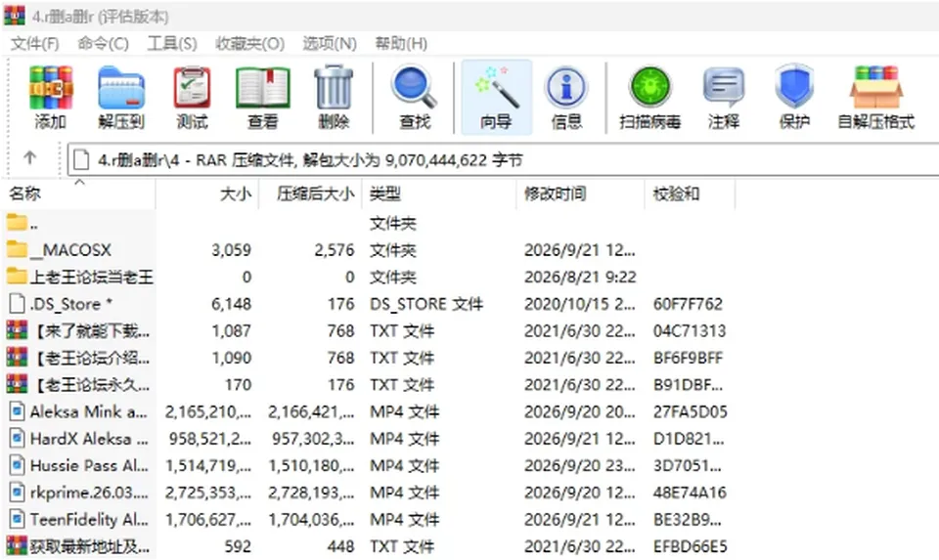Viewport: 939px width, 560px height.
Task: Select the 获取最新地址及 TXT file icon
Action: [x=17, y=546]
